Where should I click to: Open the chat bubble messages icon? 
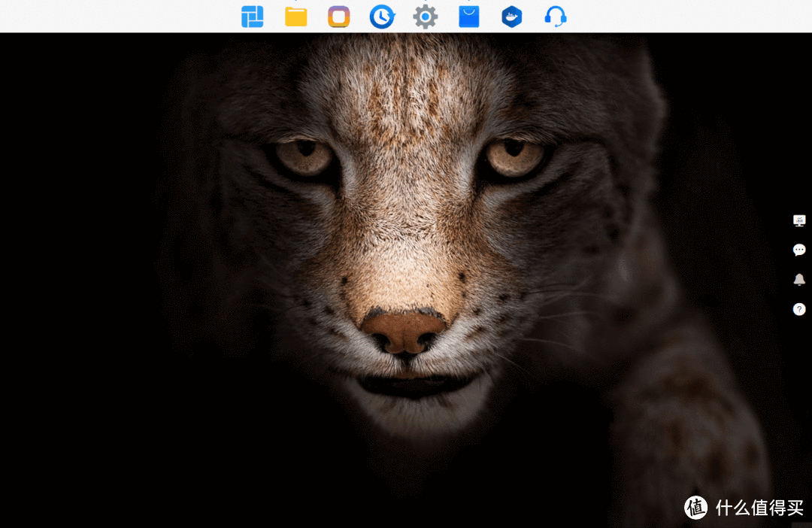coord(799,250)
